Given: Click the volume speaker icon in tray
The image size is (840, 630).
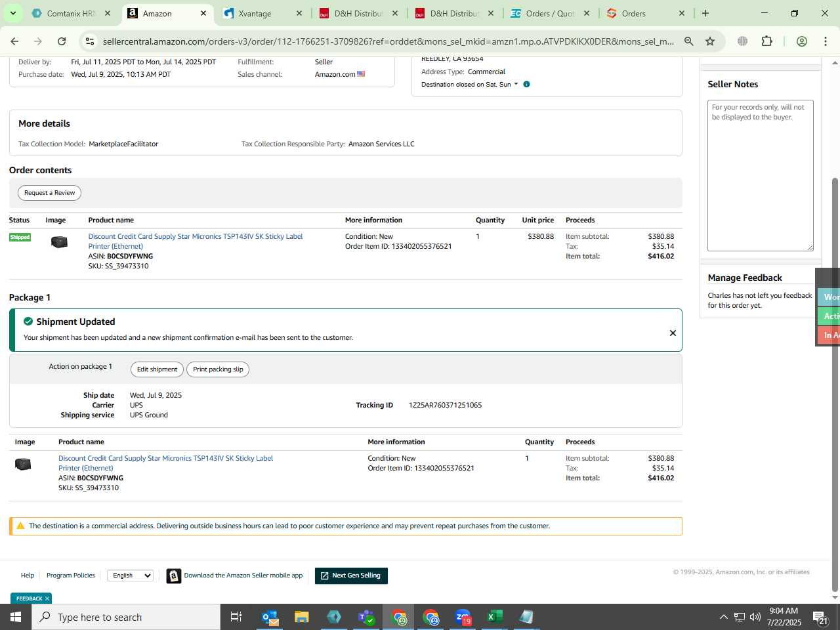Looking at the screenshot, I should 755,617.
